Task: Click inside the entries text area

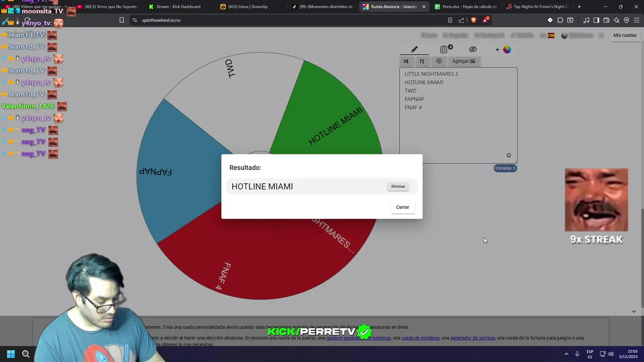Action: [x=458, y=115]
